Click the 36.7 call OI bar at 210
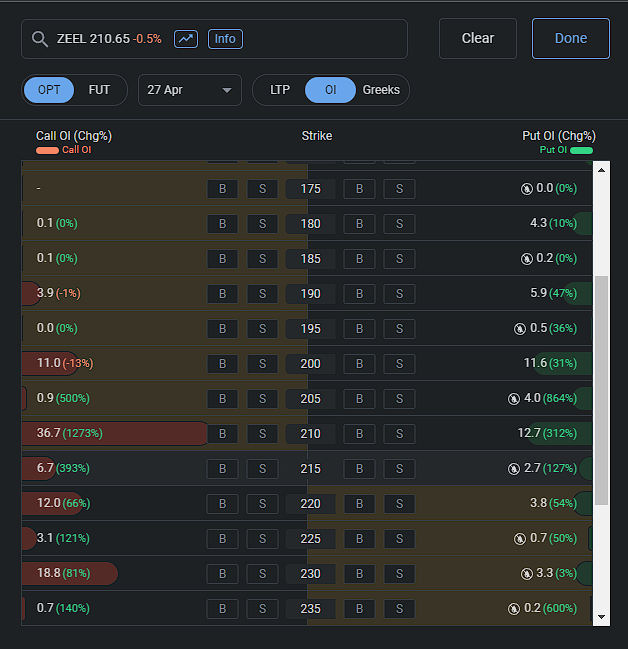 pyautogui.click(x=115, y=433)
